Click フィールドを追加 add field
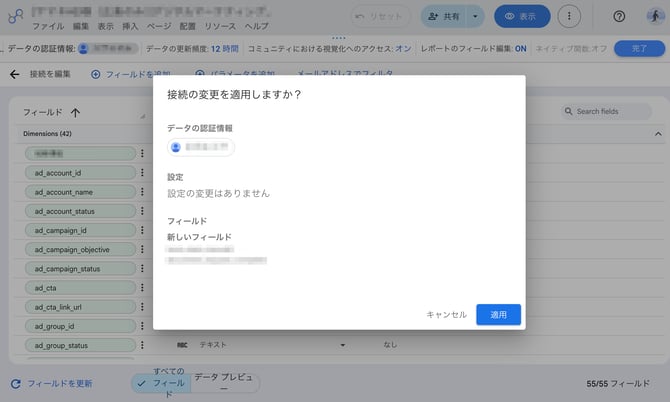The height and width of the screenshot is (402, 670). click(131, 74)
